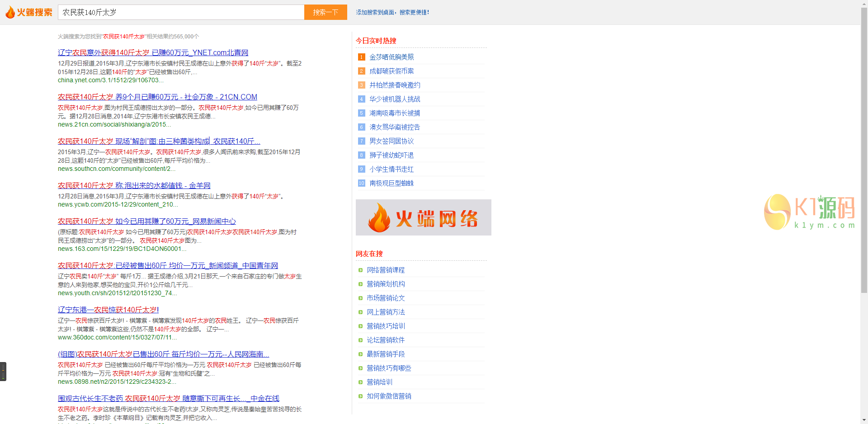This screenshot has width=868, height=424.
Task: Open related search 网络营销课程
Action: pos(386,270)
